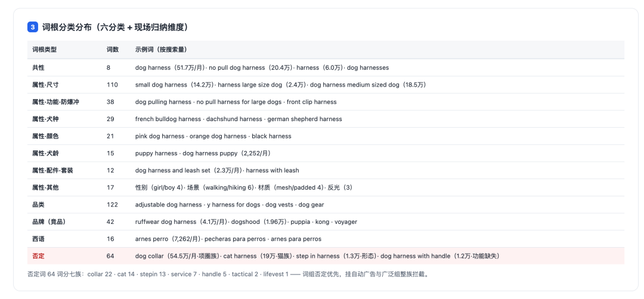Click the dog collar（54.5万/月·项圈族）example text
This screenshot has width=644, height=299.
[177, 256]
